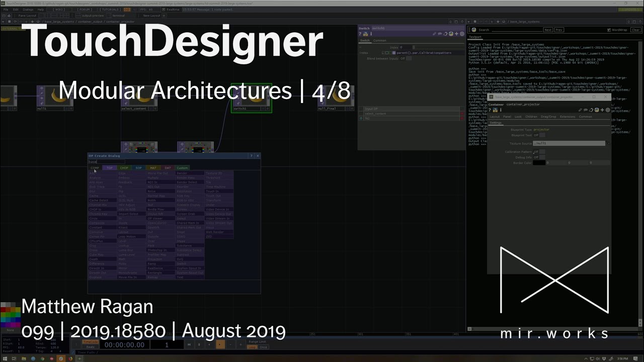Image resolution: width=644 pixels, height=362 pixels.
Task: Toggle WordWrap checkbox in Textport
Action: tap(609, 30)
